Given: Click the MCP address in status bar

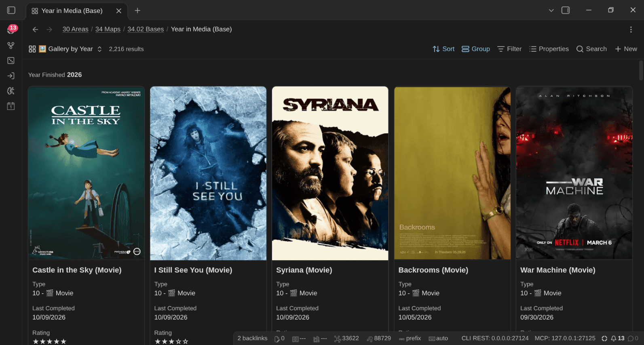Looking at the screenshot, I should point(565,339).
